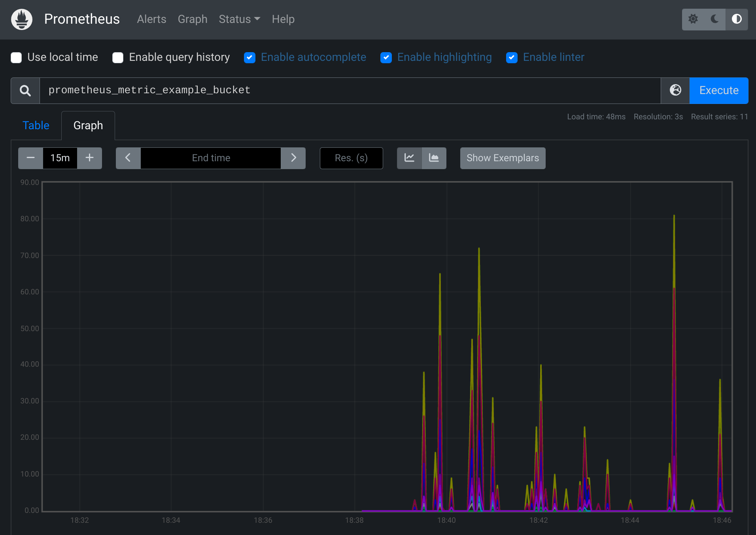Viewport: 756px width, 535px height.
Task: Disable the linter checkbox
Action: point(512,58)
